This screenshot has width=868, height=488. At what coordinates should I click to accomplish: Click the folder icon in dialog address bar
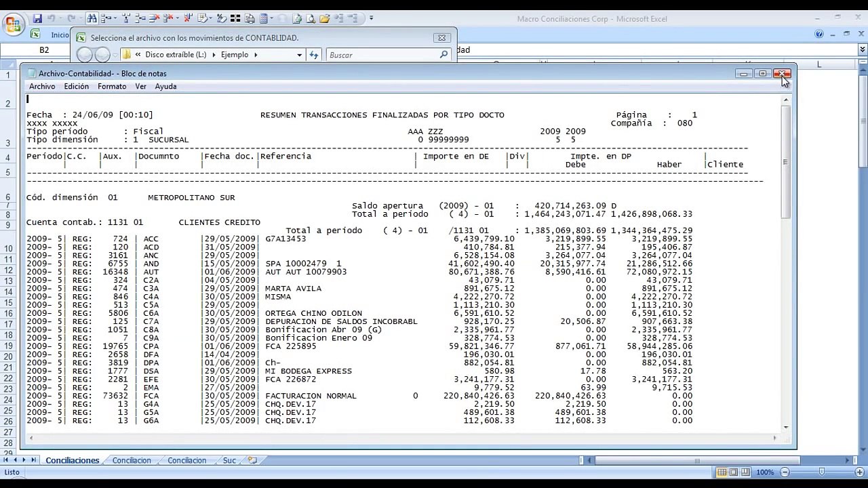(x=126, y=55)
